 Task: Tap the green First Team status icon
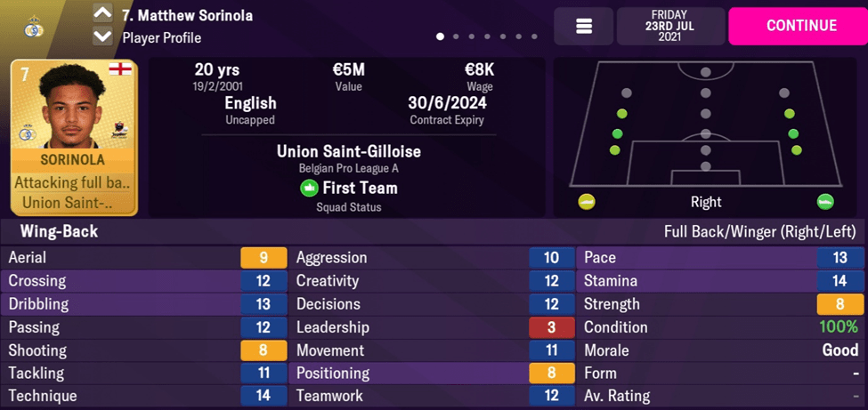point(309,189)
